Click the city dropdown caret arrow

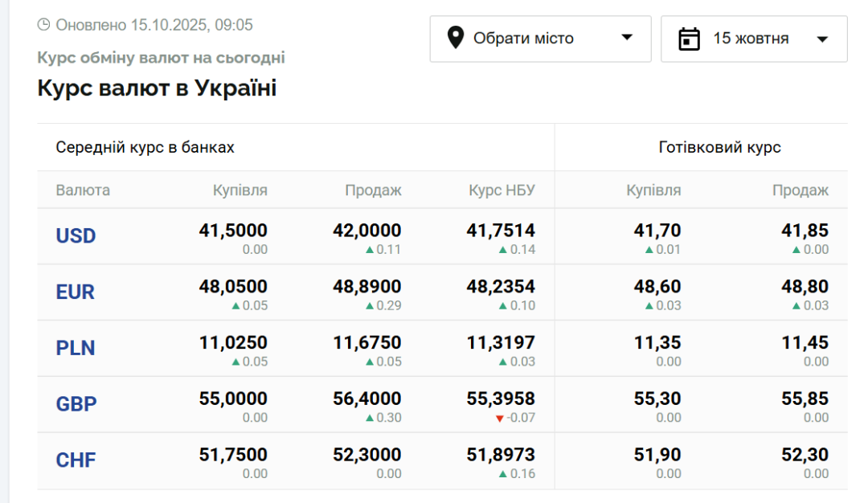[x=627, y=38]
